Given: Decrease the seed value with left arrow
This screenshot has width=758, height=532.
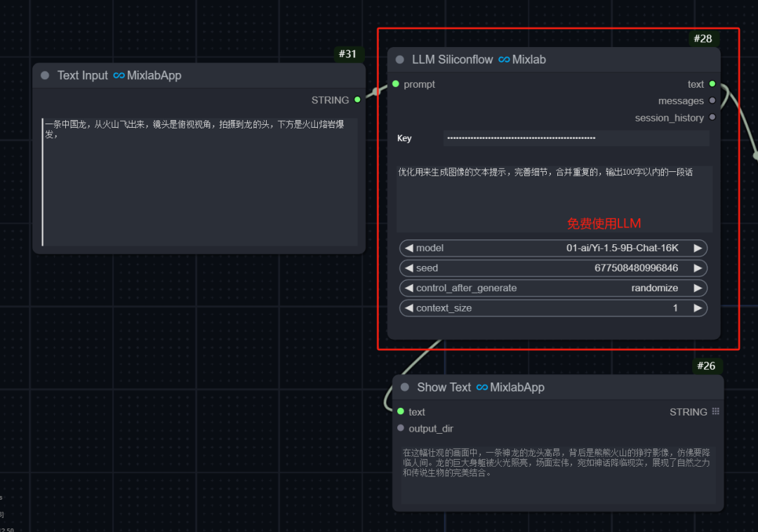Looking at the screenshot, I should coord(409,268).
